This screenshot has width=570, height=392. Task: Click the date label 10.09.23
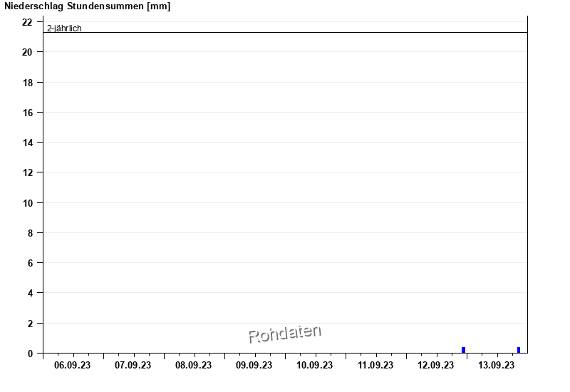(315, 365)
